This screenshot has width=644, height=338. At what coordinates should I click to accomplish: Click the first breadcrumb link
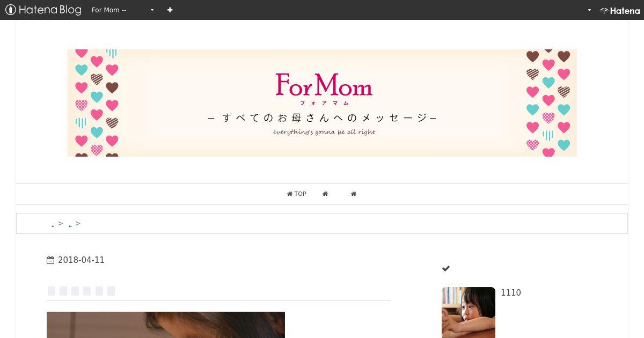(x=53, y=224)
